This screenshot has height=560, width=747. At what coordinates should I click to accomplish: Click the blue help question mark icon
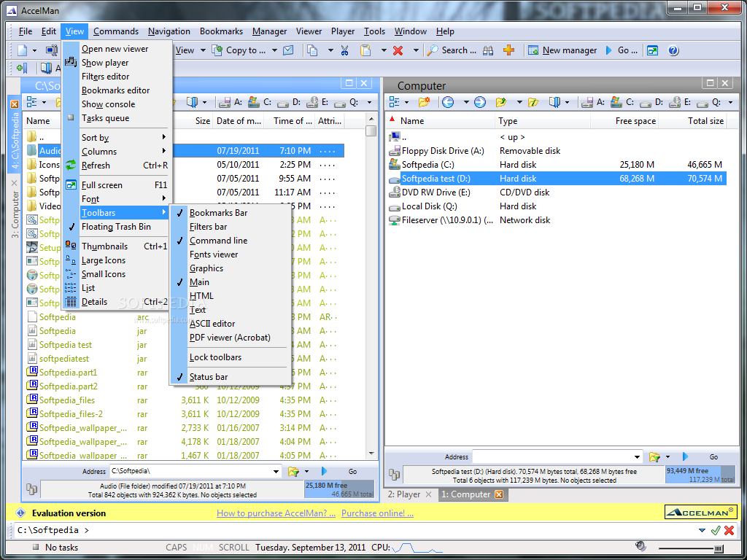[673, 50]
